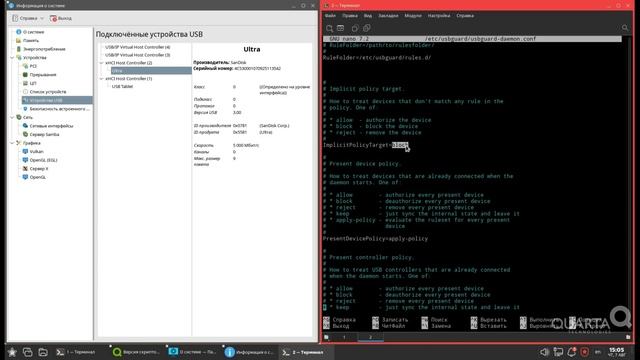Select 'ЦП' item in the sidebar

pyautogui.click(x=33, y=83)
